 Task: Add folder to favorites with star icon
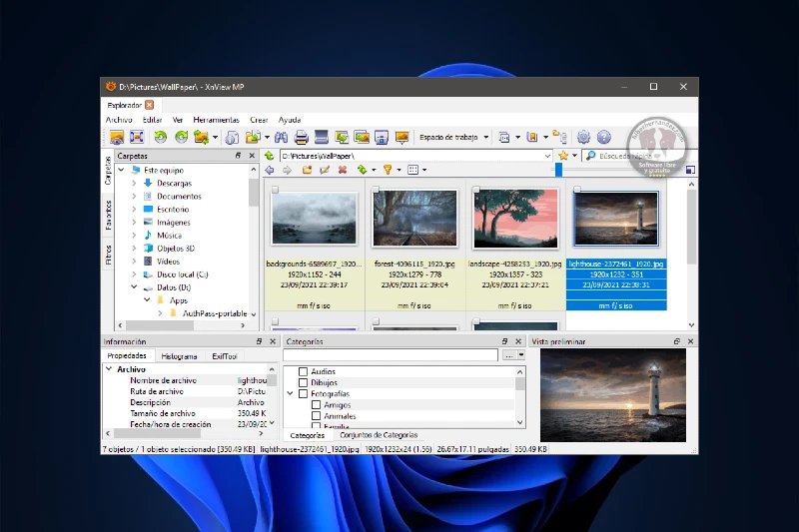(563, 156)
